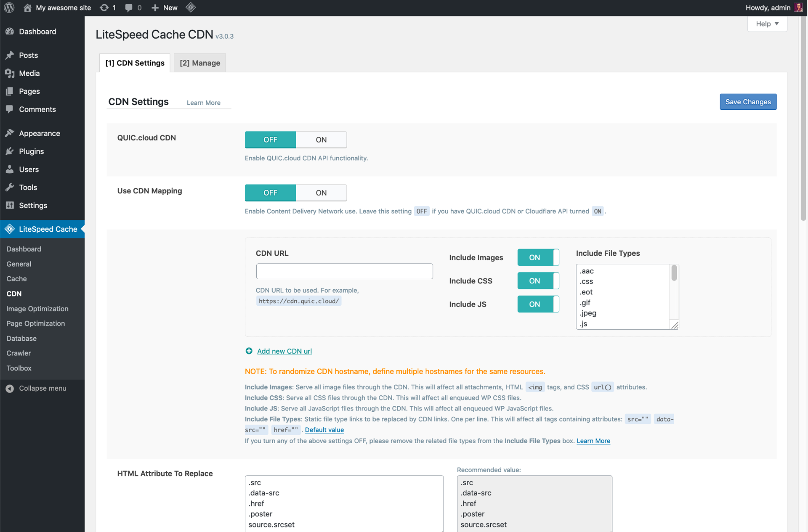
Task: Turn QUIC.cloud CDN ON
Action: (321, 140)
